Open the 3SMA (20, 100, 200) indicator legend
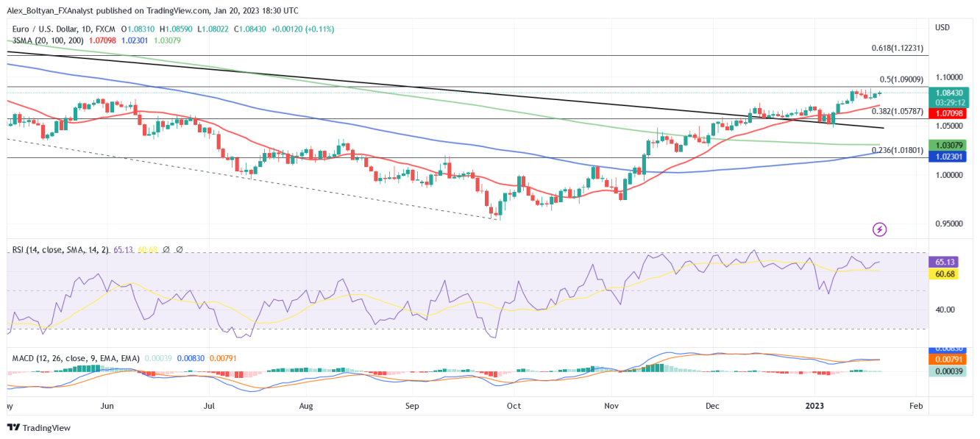This screenshot has height=439, width=980. click(49, 40)
